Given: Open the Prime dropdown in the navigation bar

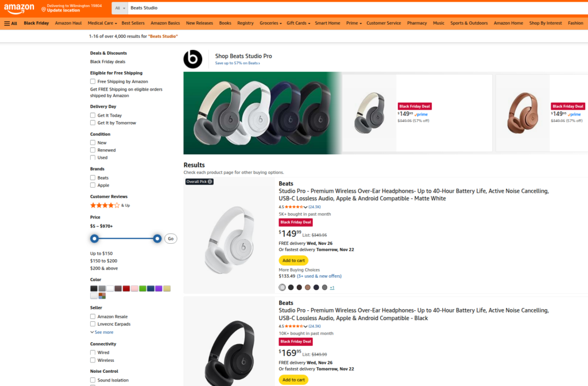Looking at the screenshot, I should [x=352, y=23].
